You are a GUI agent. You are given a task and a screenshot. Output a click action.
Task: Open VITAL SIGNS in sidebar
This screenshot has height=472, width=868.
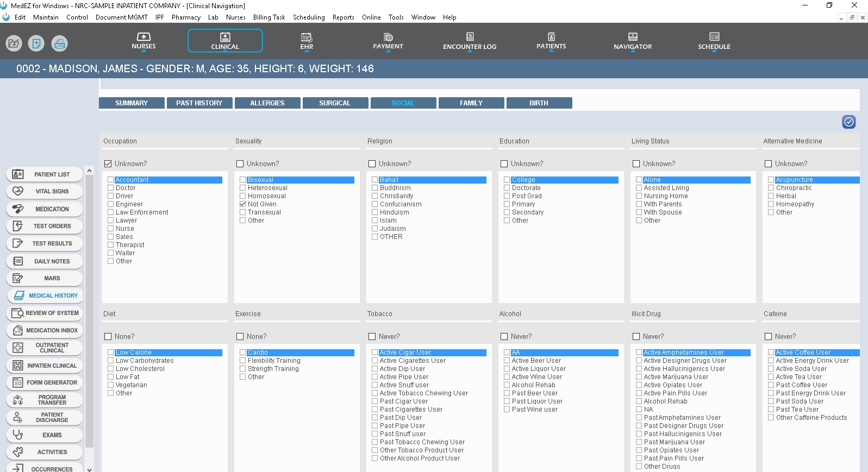[45, 191]
